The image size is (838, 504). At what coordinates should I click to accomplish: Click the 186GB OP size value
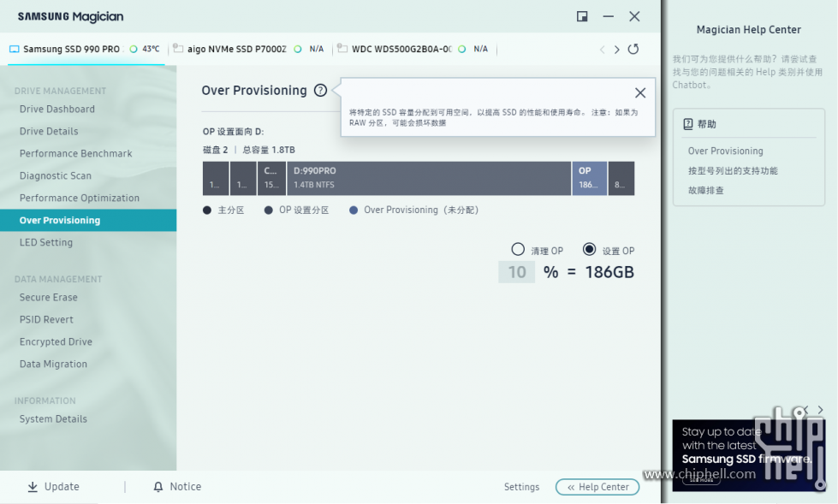tap(609, 272)
